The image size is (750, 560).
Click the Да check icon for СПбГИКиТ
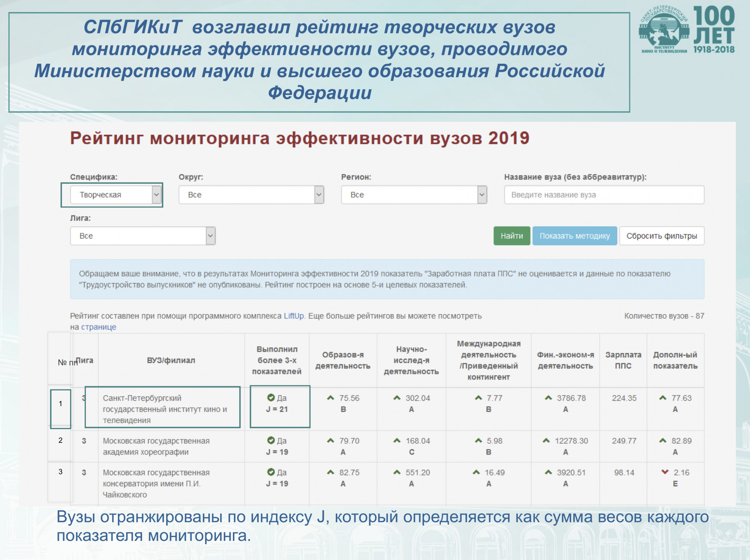click(271, 397)
